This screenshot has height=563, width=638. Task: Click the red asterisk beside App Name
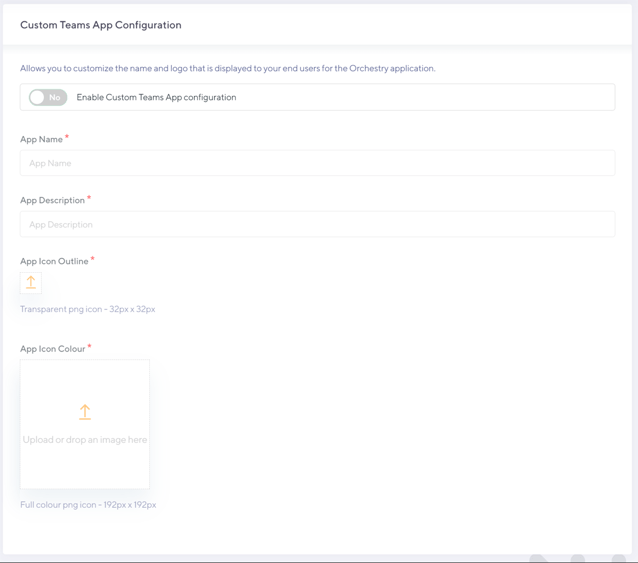[67, 137]
